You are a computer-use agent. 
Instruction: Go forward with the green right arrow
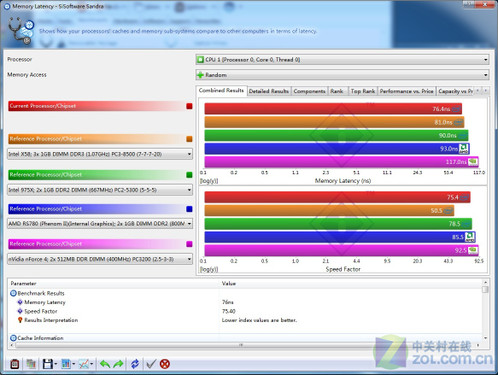click(118, 364)
